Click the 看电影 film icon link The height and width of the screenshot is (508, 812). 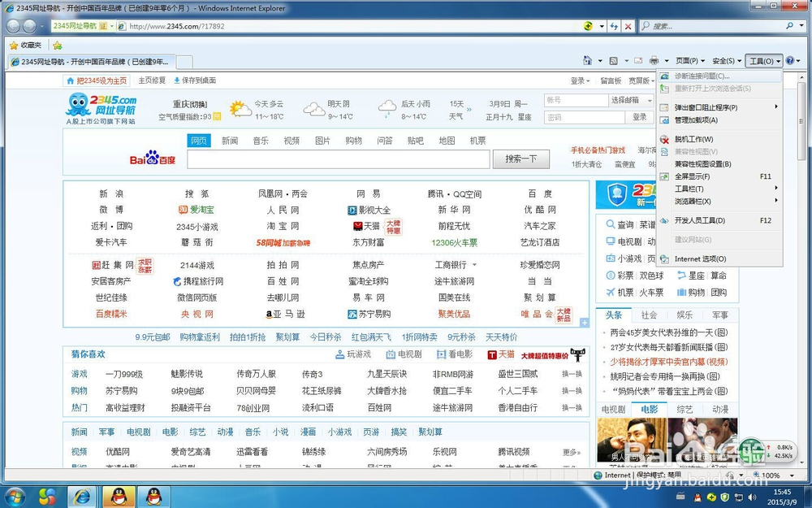pos(441,354)
